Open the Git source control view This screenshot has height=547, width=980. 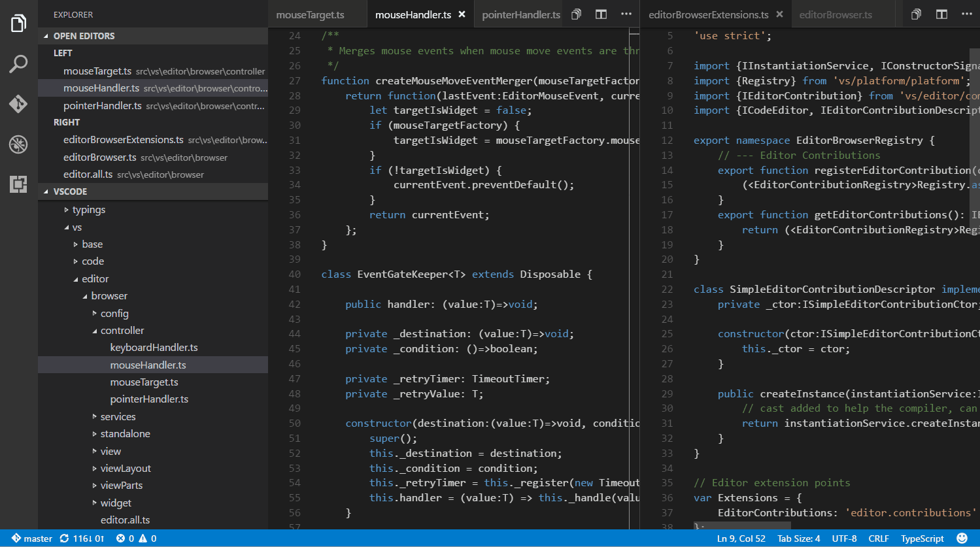click(18, 103)
